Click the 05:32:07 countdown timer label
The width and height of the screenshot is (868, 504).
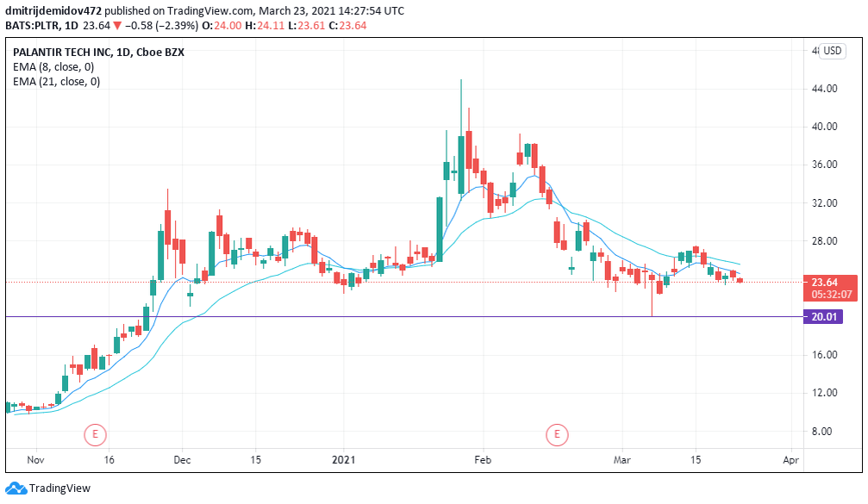832,295
